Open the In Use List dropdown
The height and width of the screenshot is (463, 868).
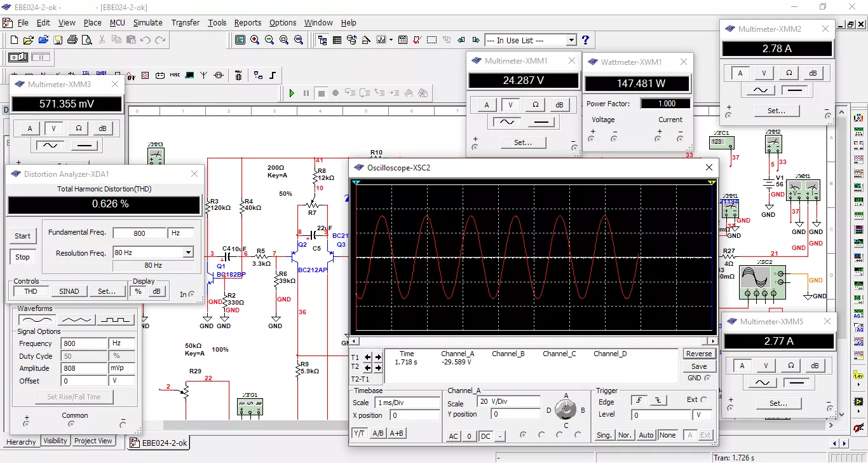pyautogui.click(x=571, y=40)
